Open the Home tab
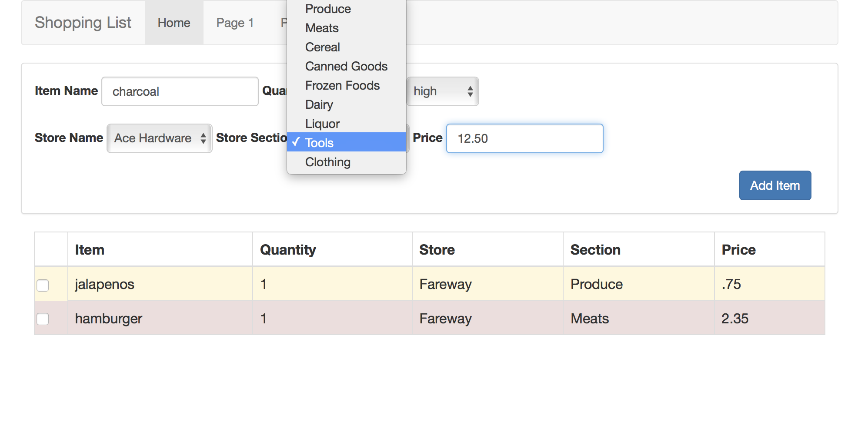 [x=174, y=23]
